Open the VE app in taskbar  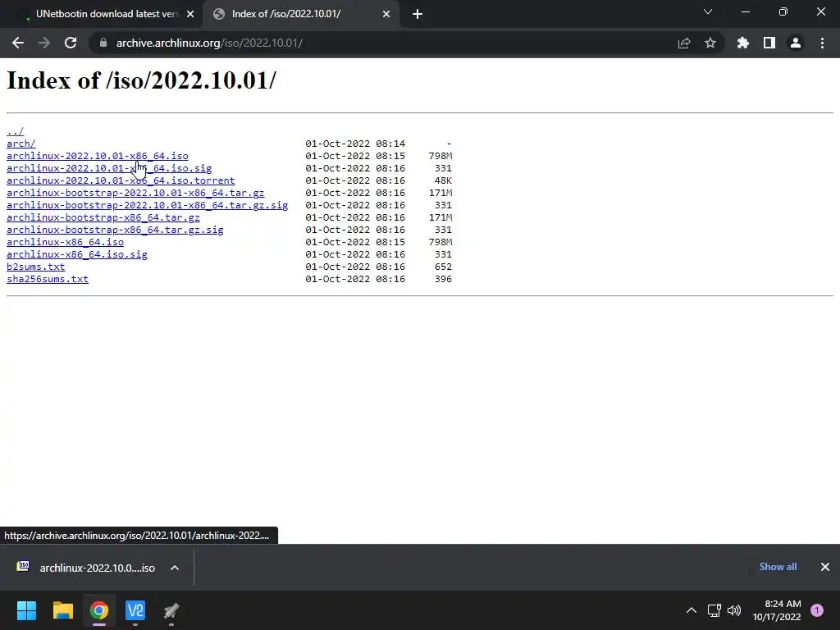click(135, 610)
